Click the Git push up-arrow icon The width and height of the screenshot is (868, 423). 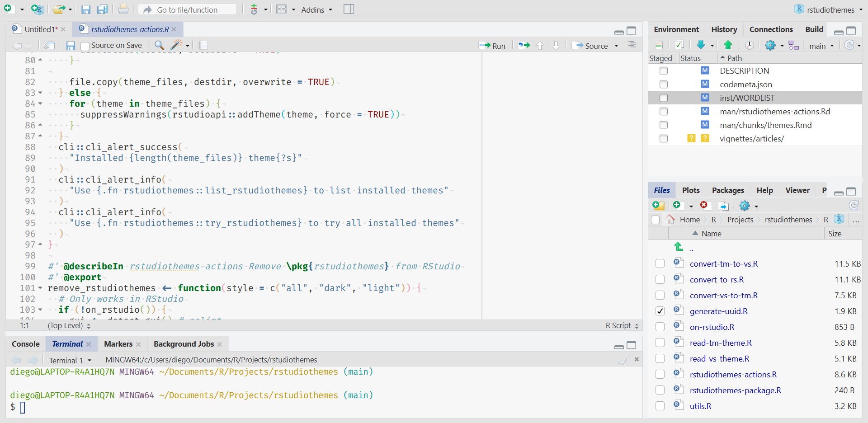[x=728, y=45]
